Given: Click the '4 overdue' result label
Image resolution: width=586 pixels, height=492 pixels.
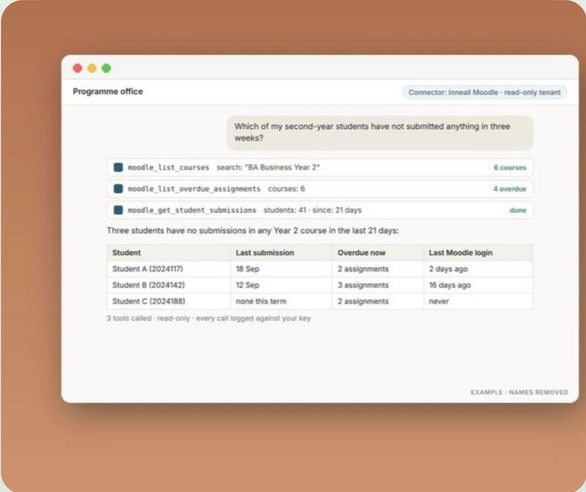Looking at the screenshot, I should pos(509,189).
